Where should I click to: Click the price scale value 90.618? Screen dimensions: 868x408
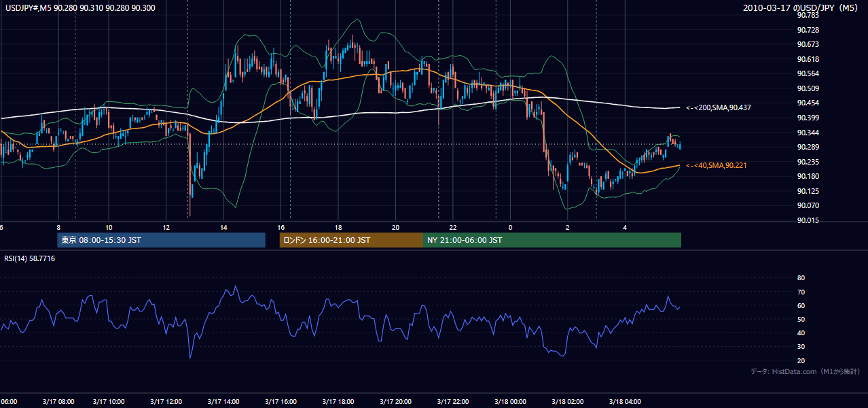(x=808, y=59)
